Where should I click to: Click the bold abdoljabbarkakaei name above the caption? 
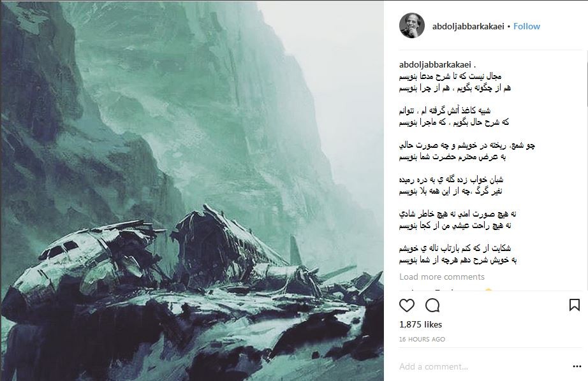click(x=435, y=64)
